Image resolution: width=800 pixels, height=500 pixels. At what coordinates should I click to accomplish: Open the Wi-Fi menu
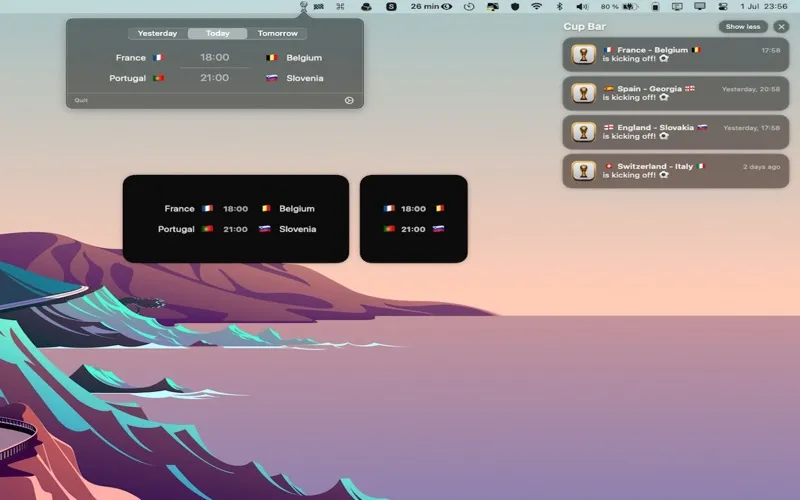[536, 7]
